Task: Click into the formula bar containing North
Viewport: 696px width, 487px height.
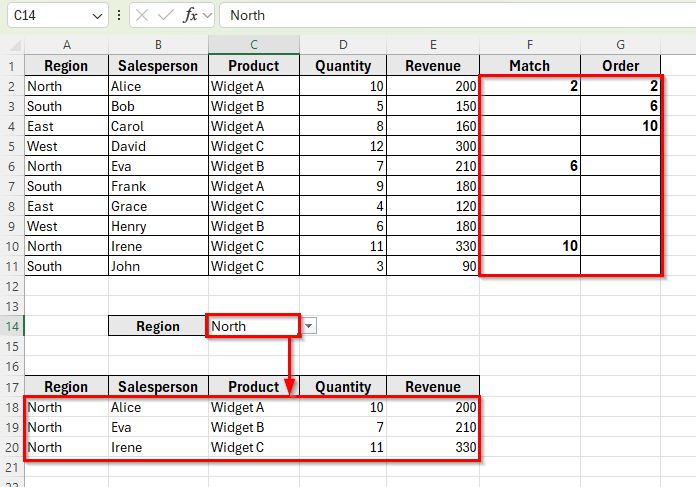Action: click(457, 16)
